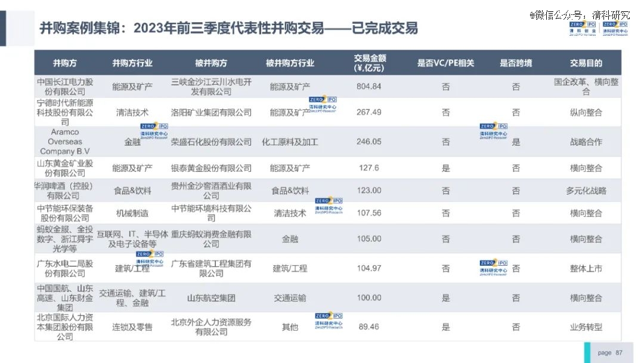Select the amount 804.84
This screenshot has width=644, height=363.
click(x=369, y=87)
